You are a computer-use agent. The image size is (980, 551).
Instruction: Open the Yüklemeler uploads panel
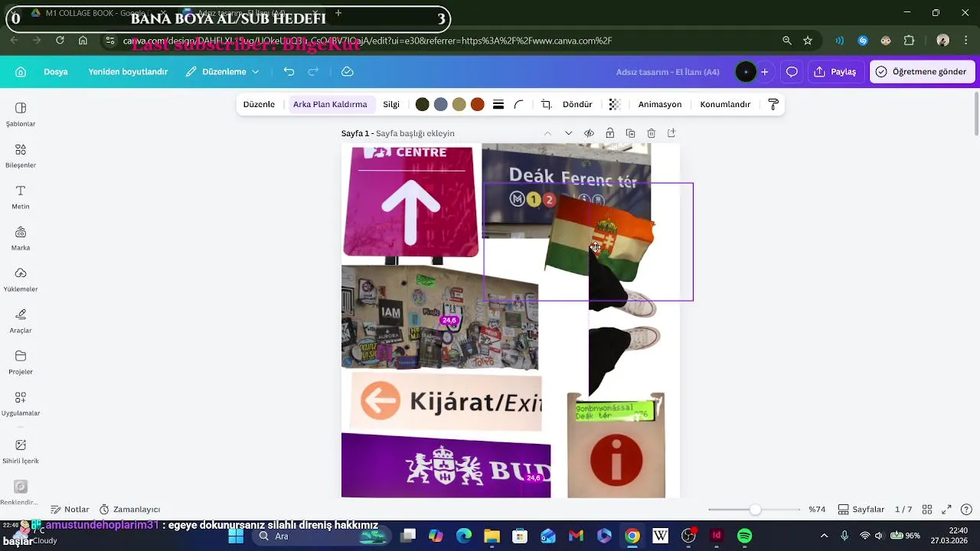pyautogui.click(x=21, y=279)
